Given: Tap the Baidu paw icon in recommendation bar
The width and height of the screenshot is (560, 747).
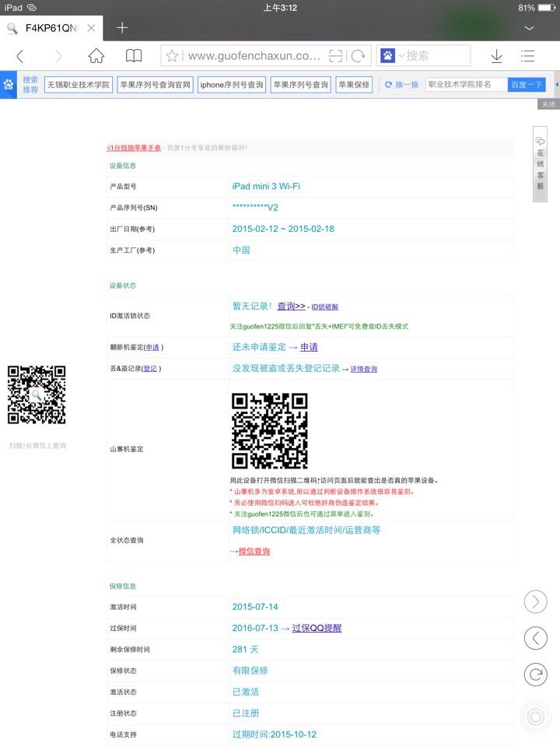Looking at the screenshot, I should click(x=9, y=85).
